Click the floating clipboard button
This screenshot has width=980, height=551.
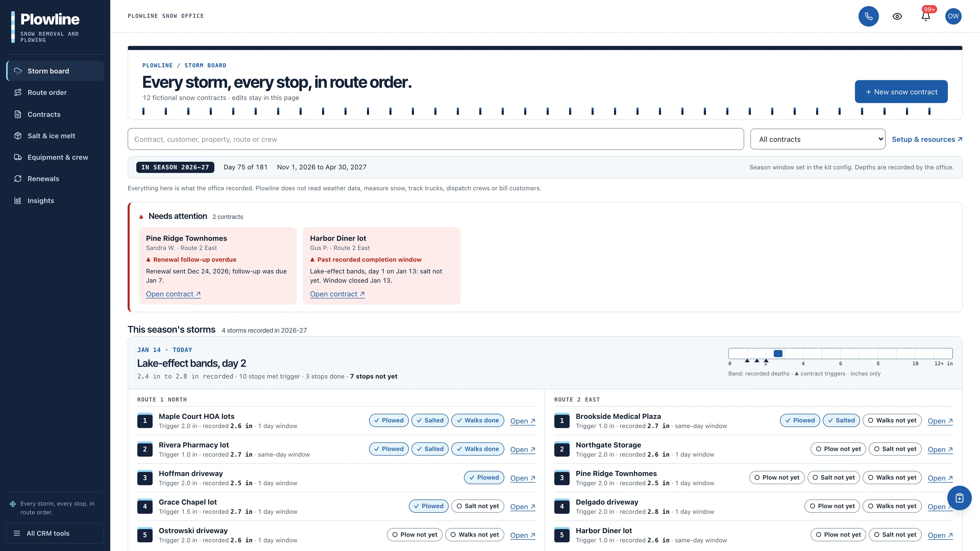(959, 498)
